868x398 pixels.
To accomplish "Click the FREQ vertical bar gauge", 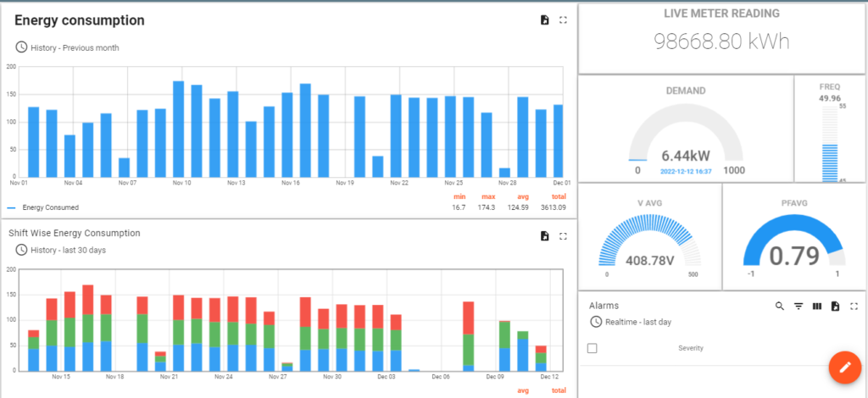I will click(x=830, y=144).
